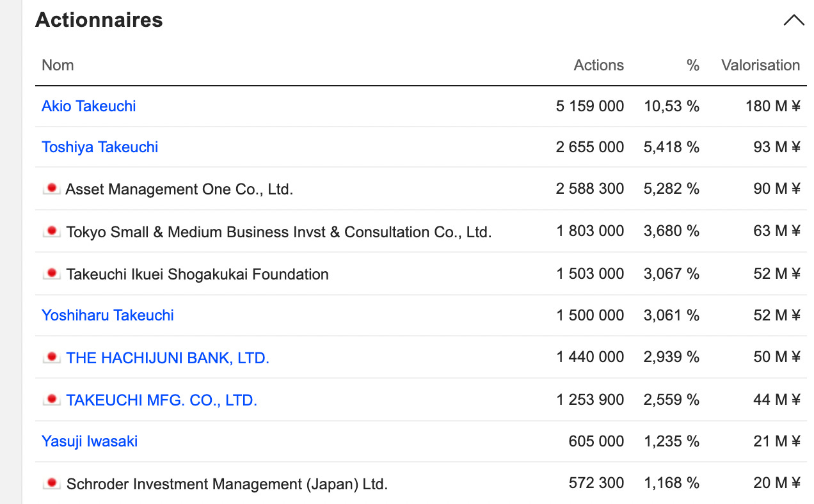814x504 pixels.
Task: Click the 5,418 % percentage cell
Action: (x=672, y=147)
